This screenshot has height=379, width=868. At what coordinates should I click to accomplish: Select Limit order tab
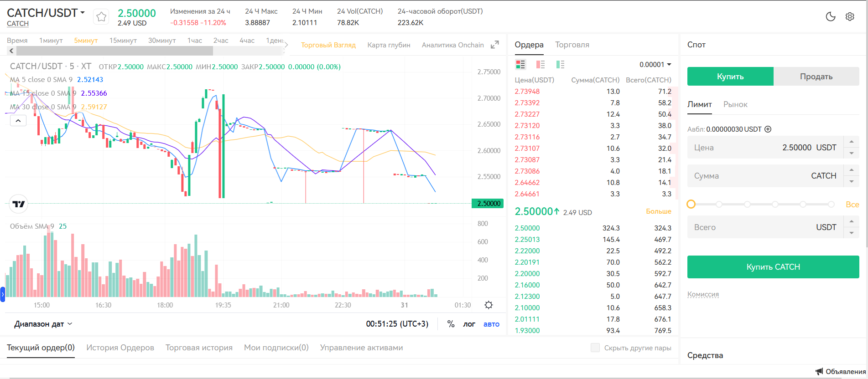pyautogui.click(x=699, y=104)
